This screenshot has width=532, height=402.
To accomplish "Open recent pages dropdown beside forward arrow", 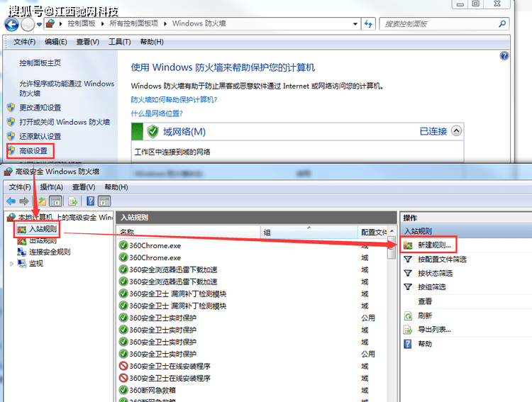I will tap(39, 24).
